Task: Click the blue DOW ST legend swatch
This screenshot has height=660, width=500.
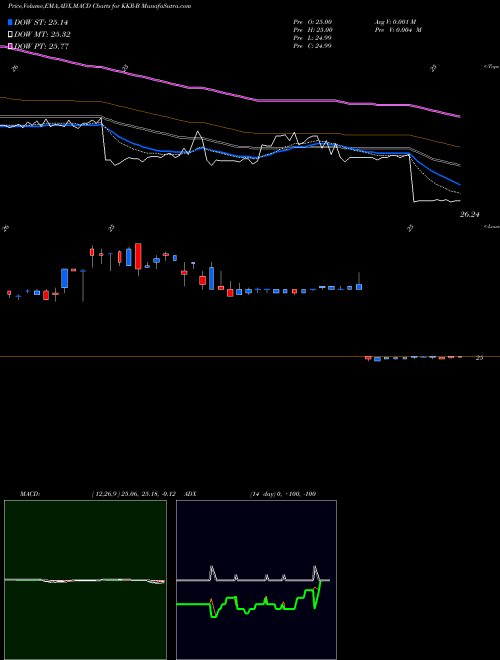Action: 10,22
